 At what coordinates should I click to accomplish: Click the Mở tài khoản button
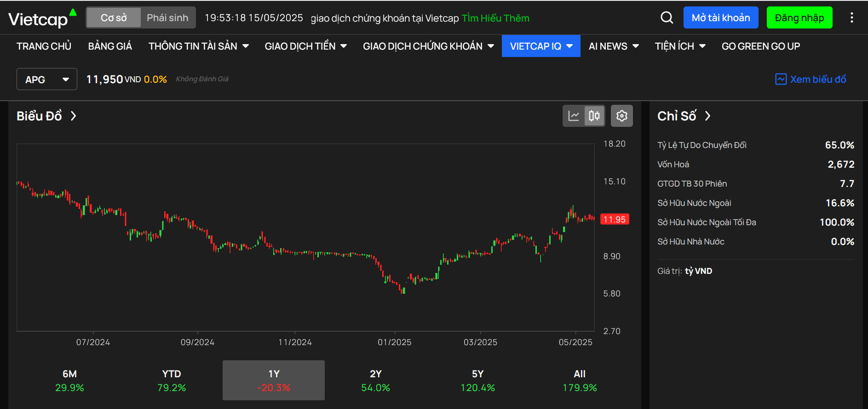[720, 18]
